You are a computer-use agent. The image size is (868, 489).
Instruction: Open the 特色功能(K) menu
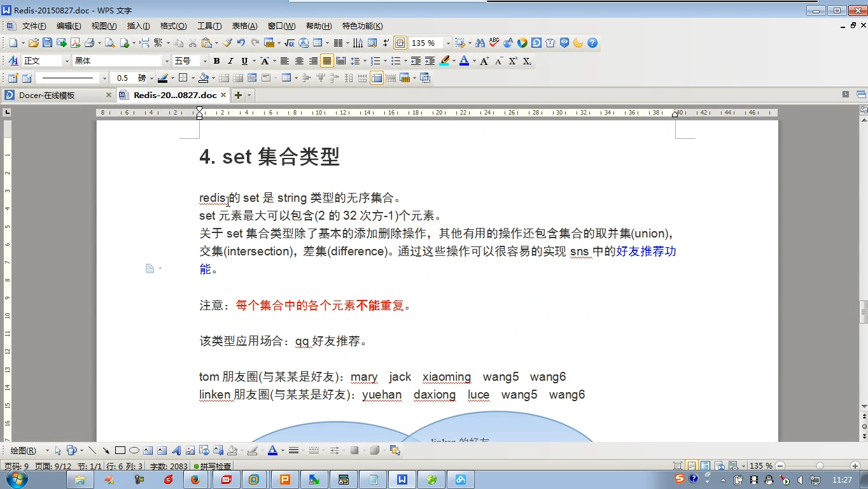[362, 26]
